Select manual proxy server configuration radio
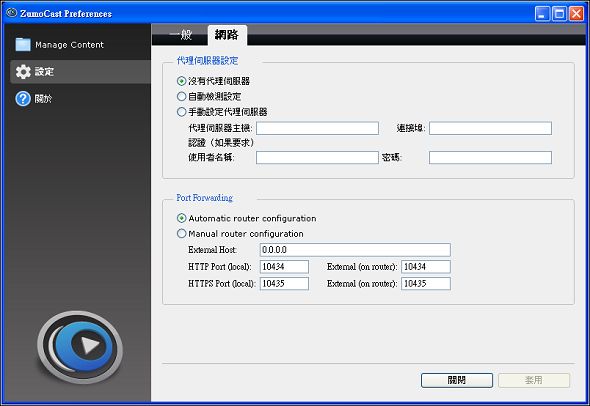This screenshot has width=590, height=406. pos(181,112)
